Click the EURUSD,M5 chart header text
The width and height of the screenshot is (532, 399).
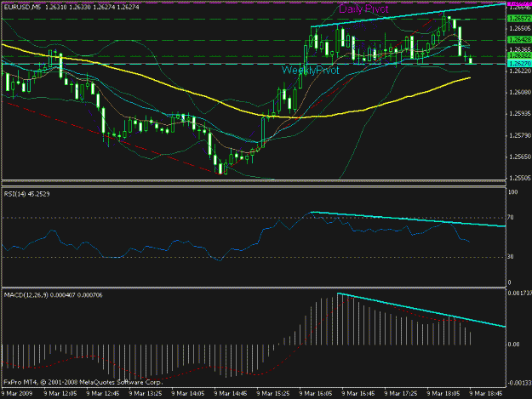(x=72, y=7)
